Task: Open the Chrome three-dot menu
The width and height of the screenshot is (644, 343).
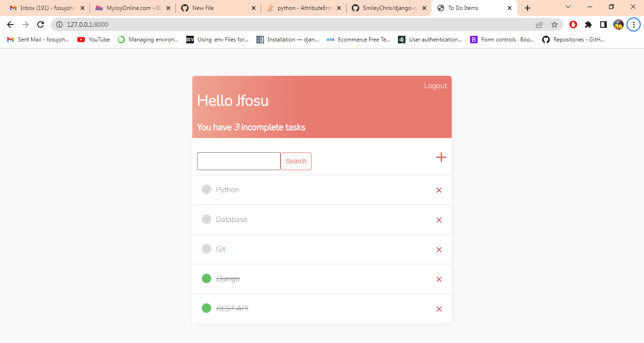Action: click(634, 24)
